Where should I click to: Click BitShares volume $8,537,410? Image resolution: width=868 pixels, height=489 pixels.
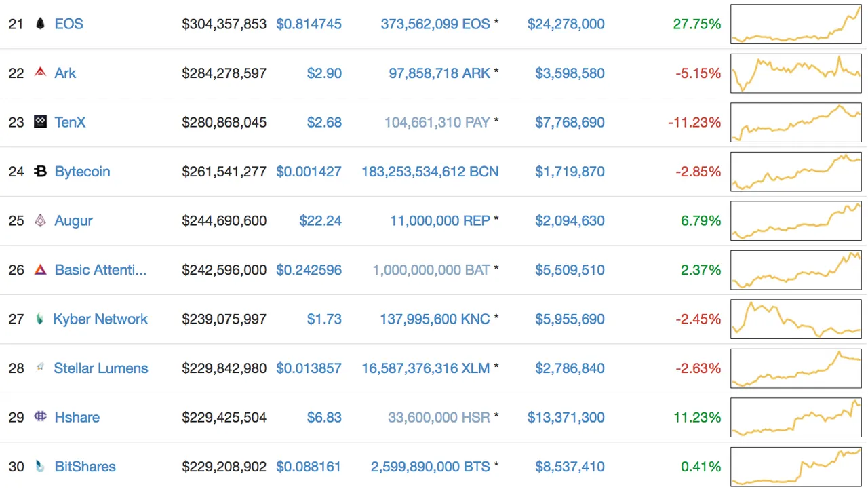point(570,467)
